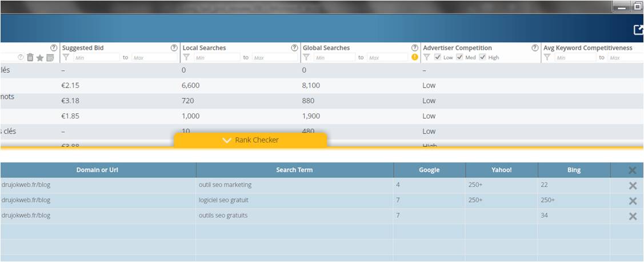
Task: Open help for the Advertiser Competition column
Action: pyautogui.click(x=535, y=47)
